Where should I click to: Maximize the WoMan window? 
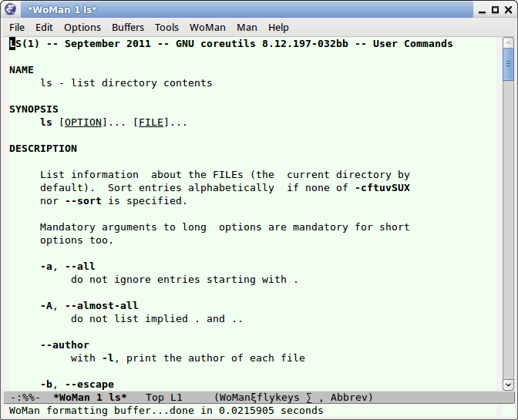(x=495, y=10)
